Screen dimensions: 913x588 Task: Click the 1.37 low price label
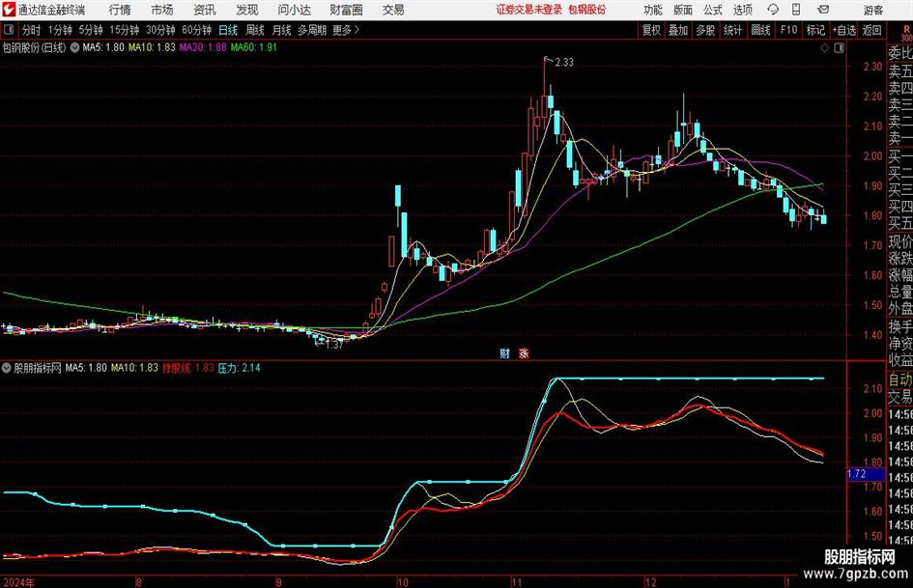pos(334,345)
